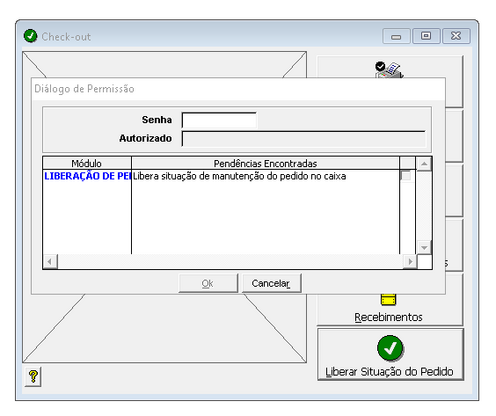This screenshot has height=416, width=496.
Task: Click the Liberar Situação do Pedido button
Action: click(390, 354)
